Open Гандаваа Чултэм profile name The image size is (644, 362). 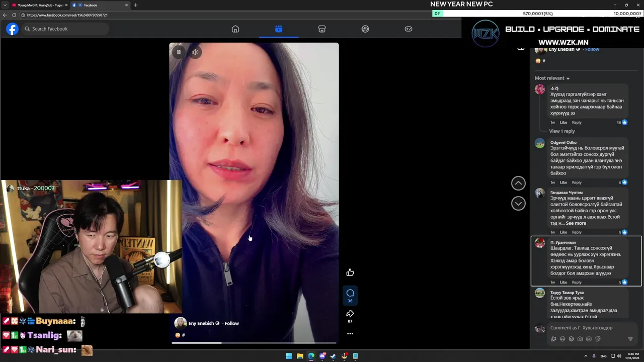pos(566,193)
